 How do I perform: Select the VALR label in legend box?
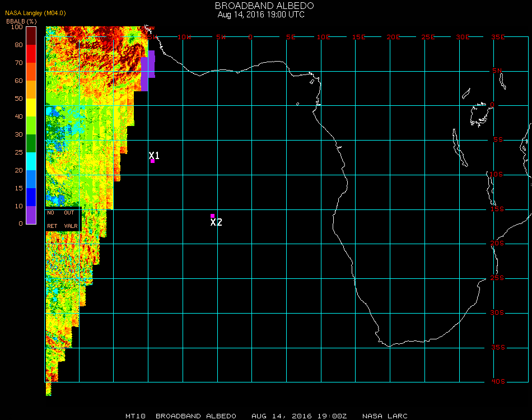[x=71, y=226]
